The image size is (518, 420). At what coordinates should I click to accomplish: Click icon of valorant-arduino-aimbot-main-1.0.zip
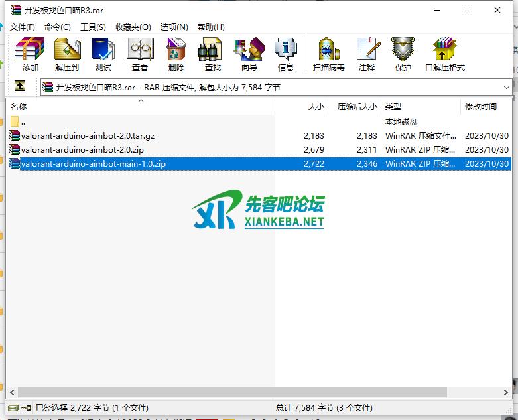pos(15,163)
